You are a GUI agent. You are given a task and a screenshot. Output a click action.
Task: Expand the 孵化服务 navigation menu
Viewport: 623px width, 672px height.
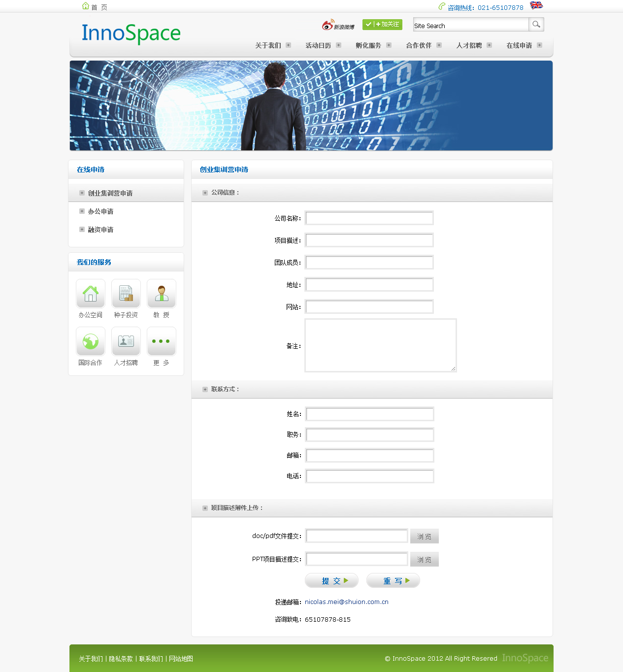coord(373,45)
